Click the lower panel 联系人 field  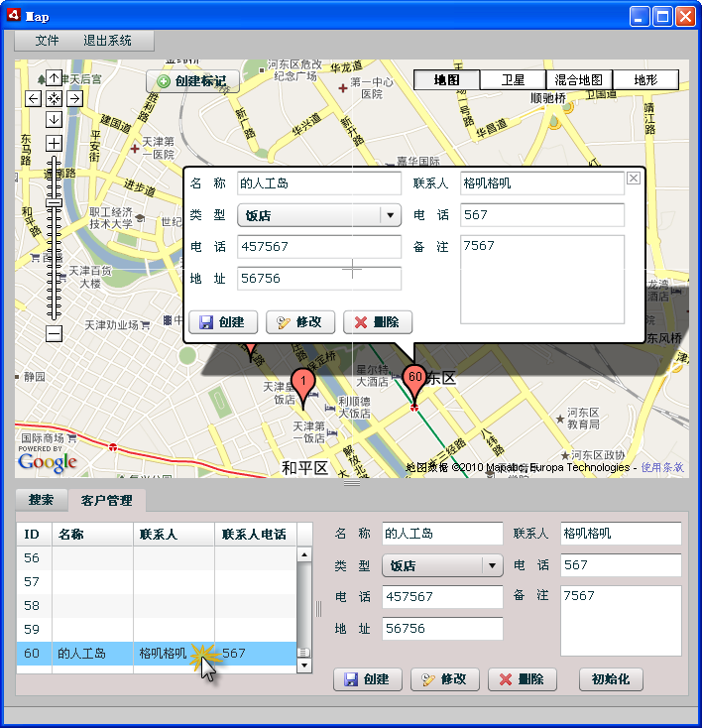tap(621, 534)
